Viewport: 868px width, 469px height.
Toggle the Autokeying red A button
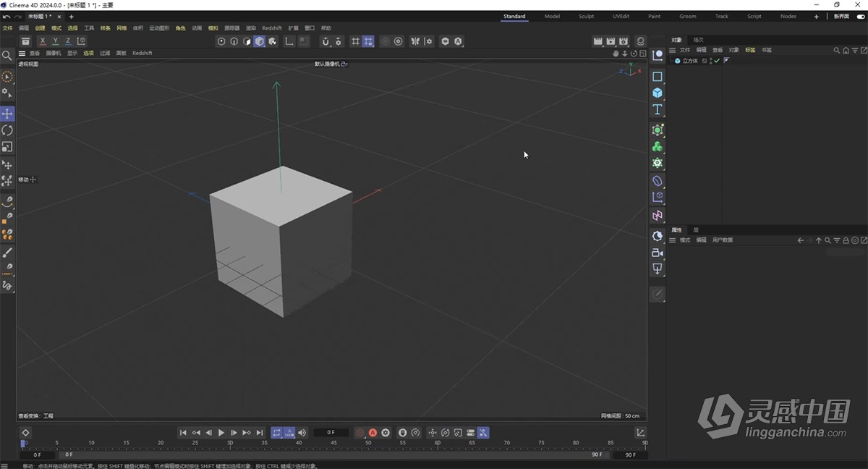[x=373, y=433]
